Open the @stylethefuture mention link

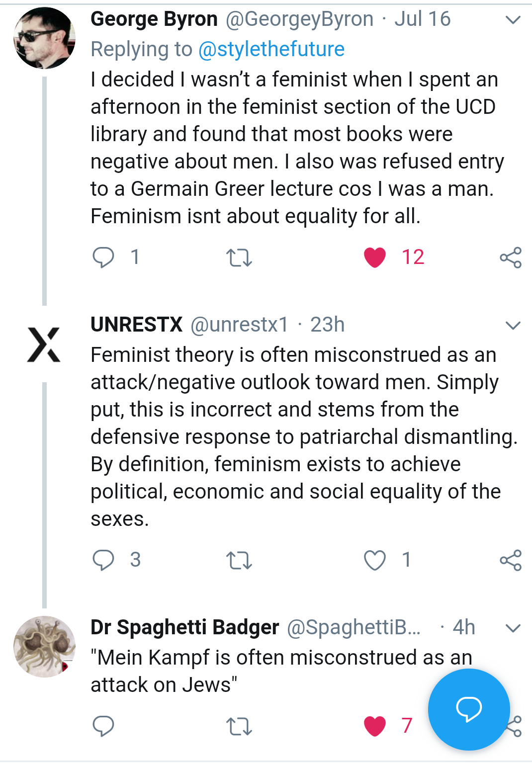click(271, 49)
